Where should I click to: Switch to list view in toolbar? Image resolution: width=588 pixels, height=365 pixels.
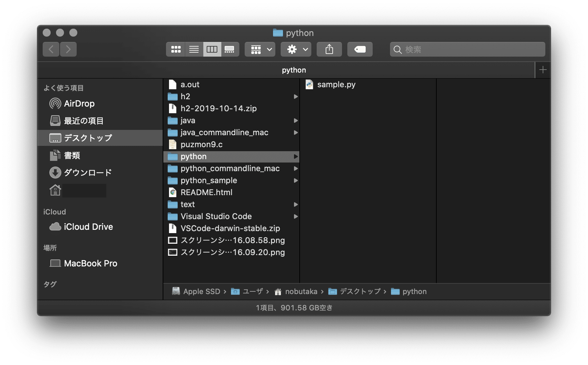point(194,50)
